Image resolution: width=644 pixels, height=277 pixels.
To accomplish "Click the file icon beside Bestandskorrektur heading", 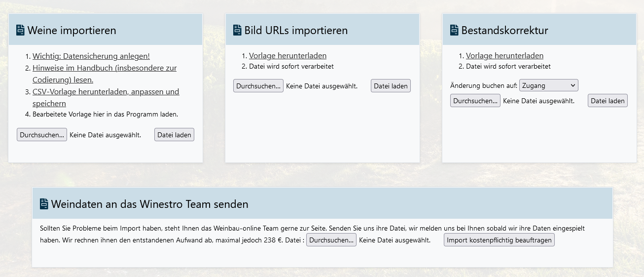I will pyautogui.click(x=454, y=31).
